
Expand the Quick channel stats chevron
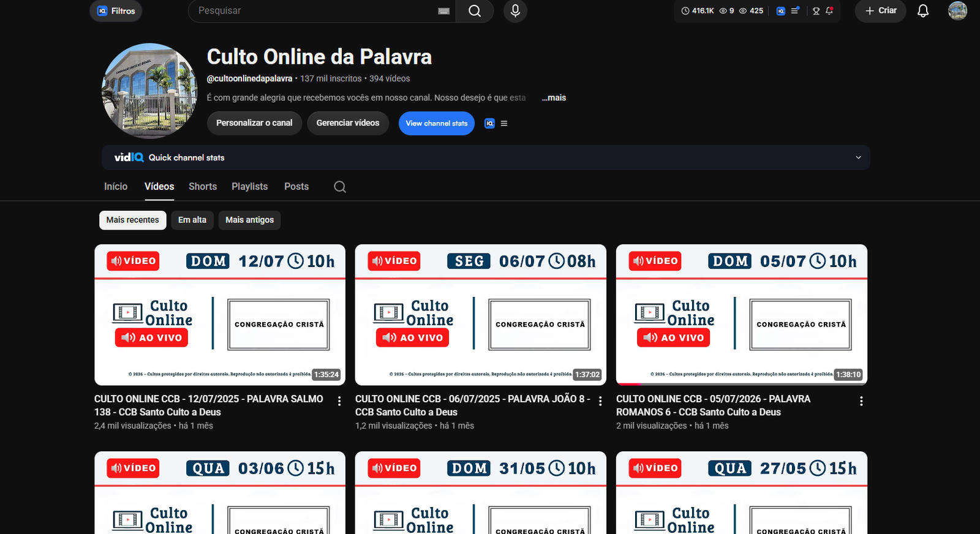(x=858, y=158)
